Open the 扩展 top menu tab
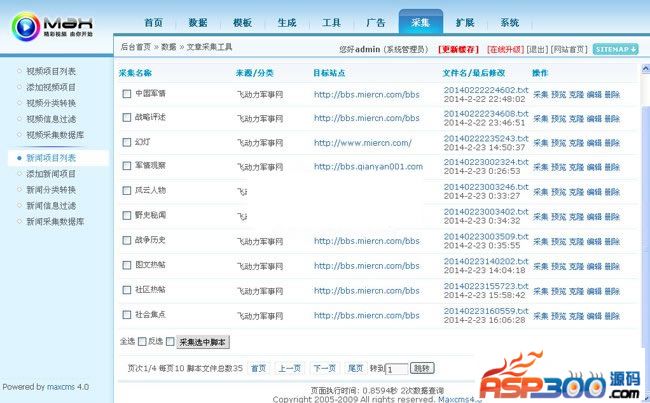The image size is (650, 403). (x=465, y=22)
